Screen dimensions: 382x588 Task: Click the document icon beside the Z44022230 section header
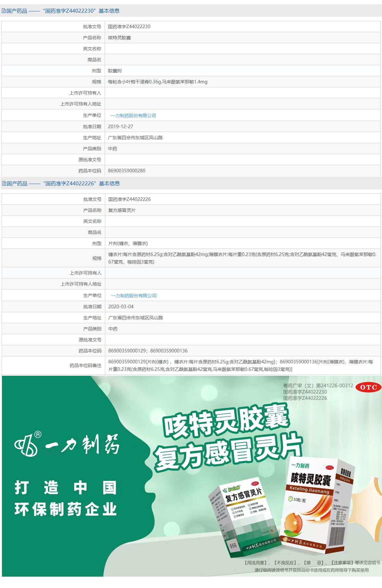(x=4, y=11)
